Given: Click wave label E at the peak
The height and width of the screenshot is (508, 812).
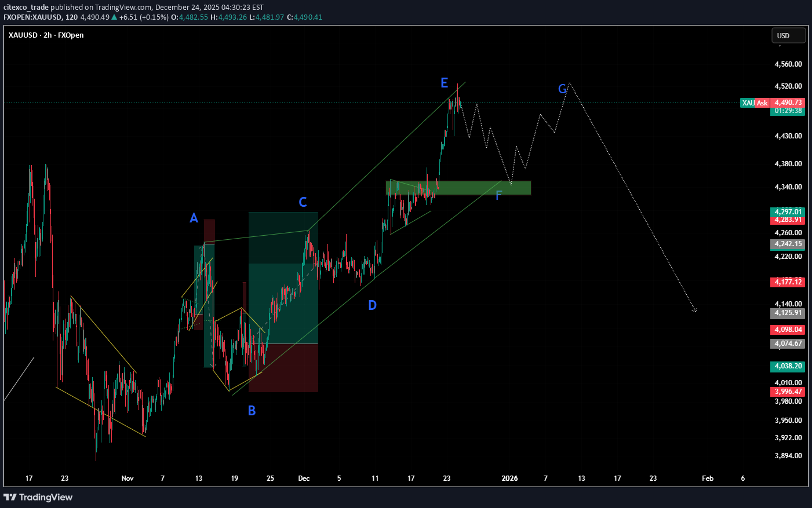Looking at the screenshot, I should tap(444, 83).
